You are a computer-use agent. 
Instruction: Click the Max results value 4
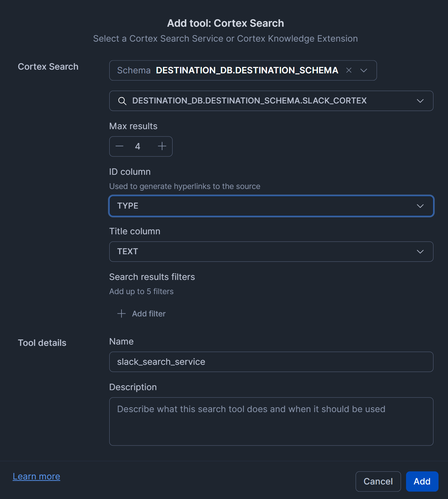(138, 146)
